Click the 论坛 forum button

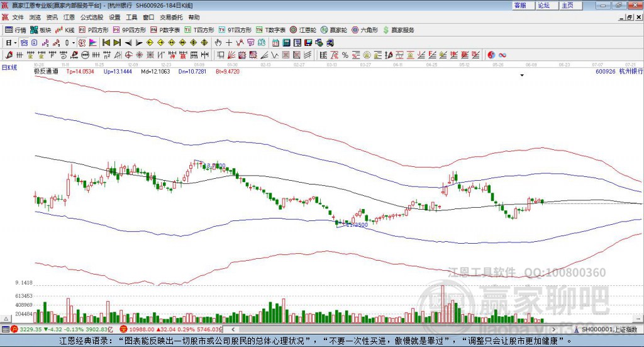point(547,5)
